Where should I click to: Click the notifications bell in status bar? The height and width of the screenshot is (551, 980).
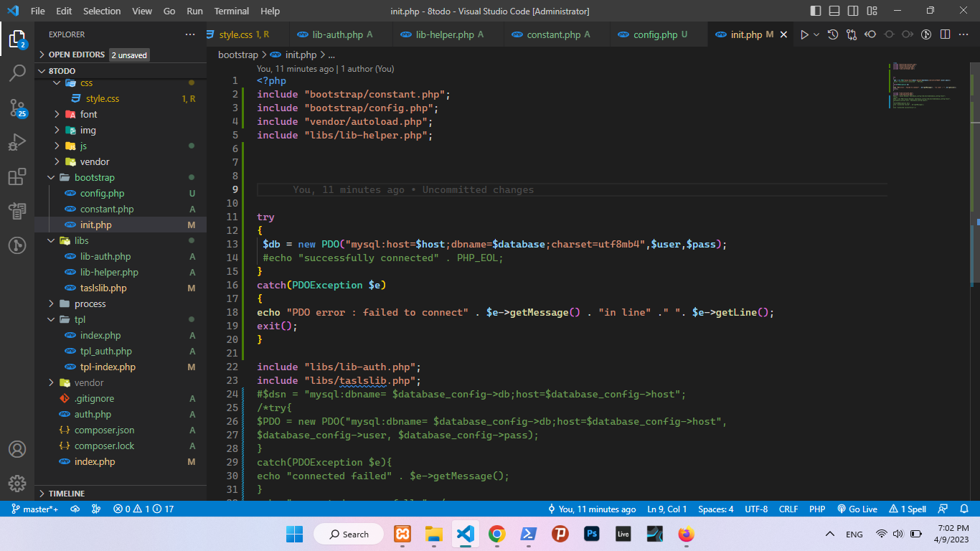(x=965, y=509)
